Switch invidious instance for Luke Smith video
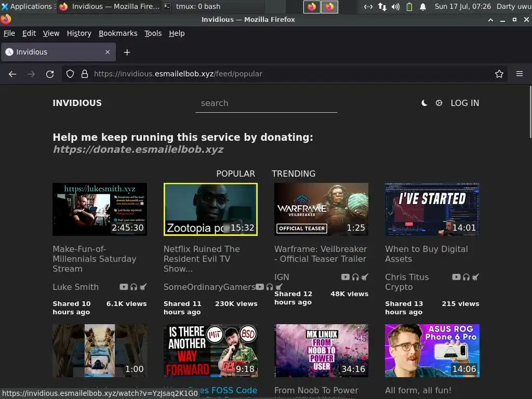 pos(143,287)
